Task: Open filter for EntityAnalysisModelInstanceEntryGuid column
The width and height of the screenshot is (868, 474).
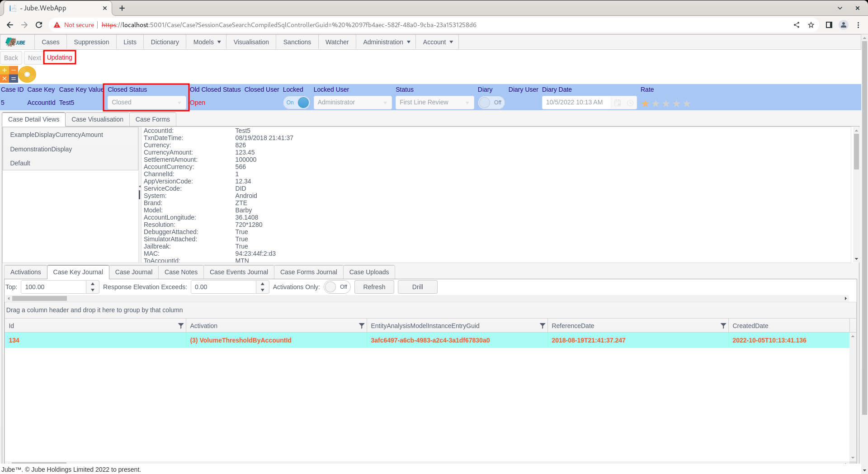Action: 542,326
